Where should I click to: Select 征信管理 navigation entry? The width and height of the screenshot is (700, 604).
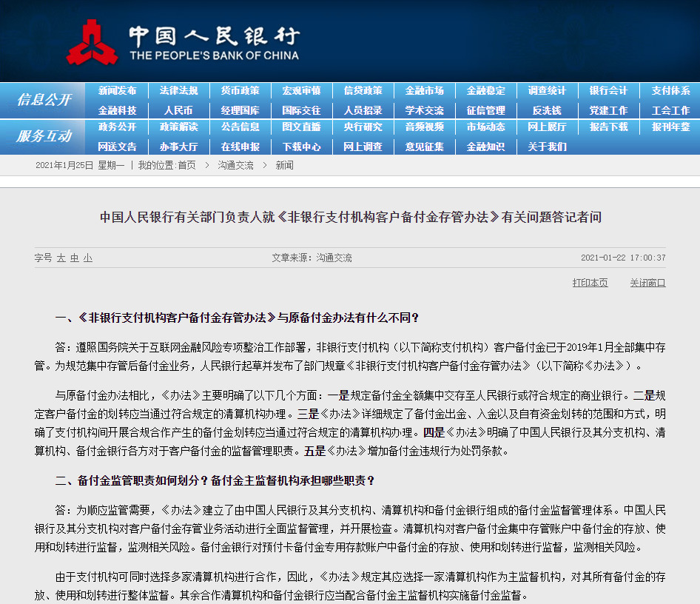(x=485, y=110)
